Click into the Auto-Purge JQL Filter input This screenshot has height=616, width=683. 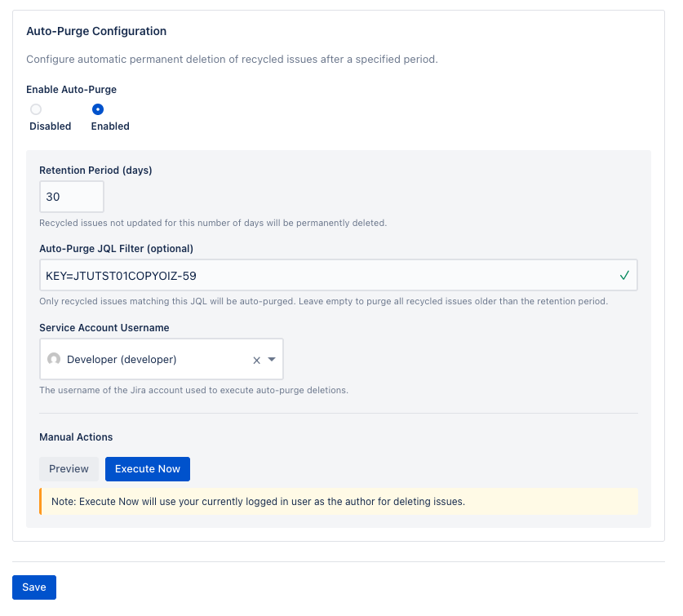[326, 276]
